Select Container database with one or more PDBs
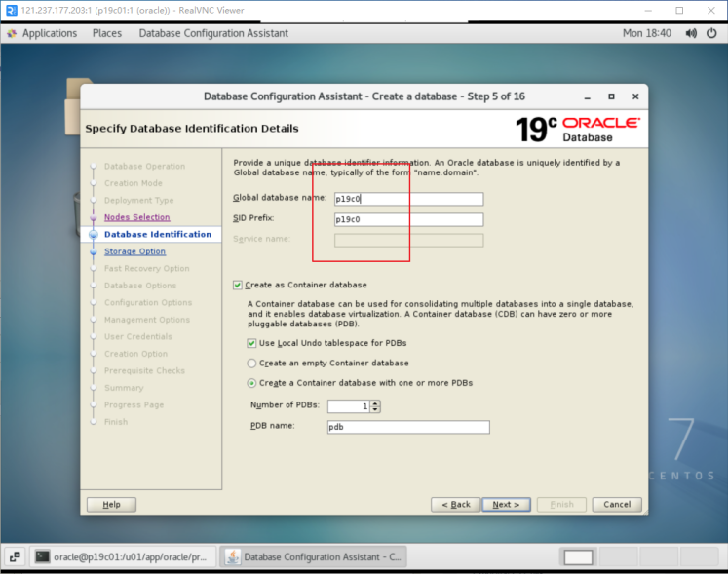Image resolution: width=728 pixels, height=574 pixels. point(251,383)
